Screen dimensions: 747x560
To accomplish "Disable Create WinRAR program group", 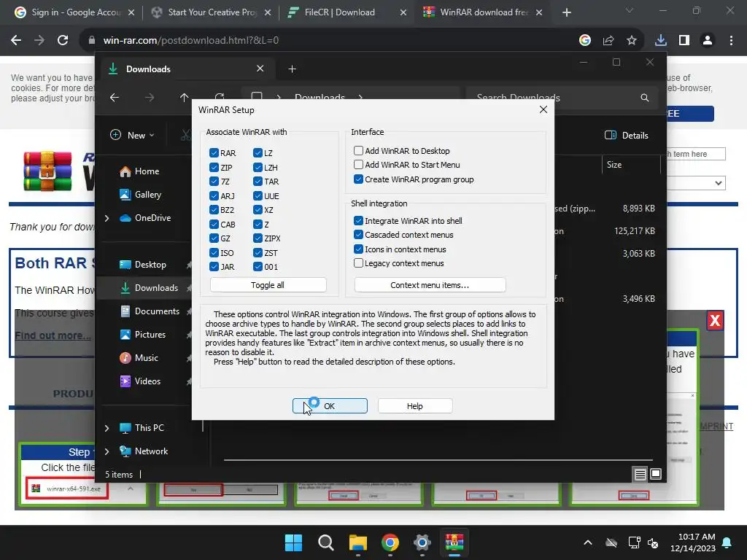I will tap(358, 179).
